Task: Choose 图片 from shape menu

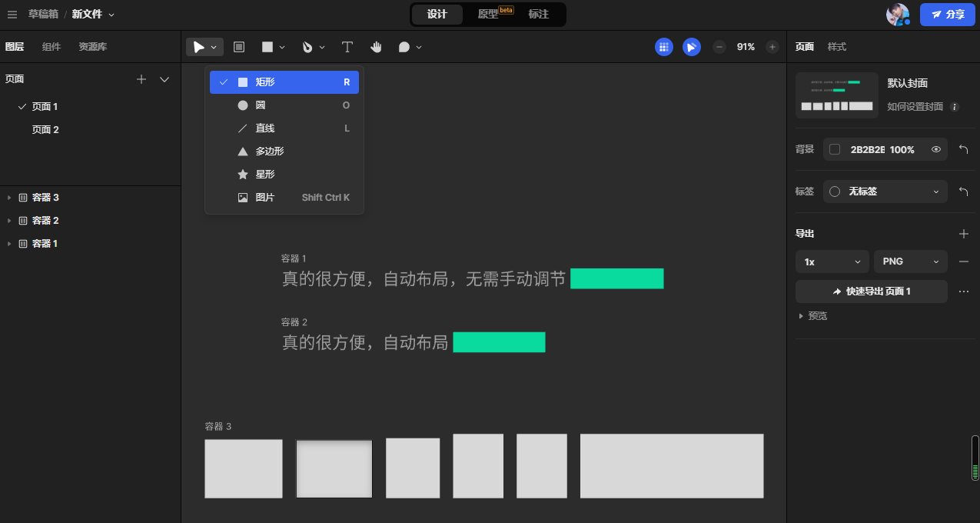Action: pos(284,198)
